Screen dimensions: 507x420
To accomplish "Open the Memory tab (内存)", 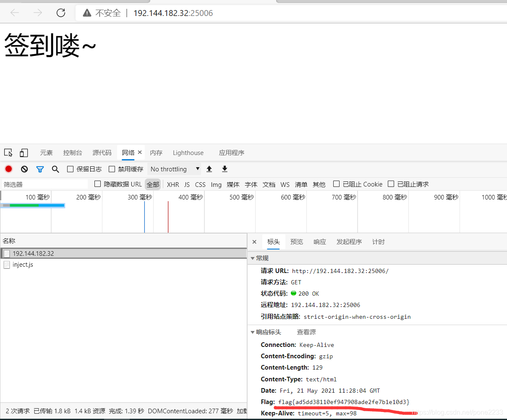I will (156, 153).
